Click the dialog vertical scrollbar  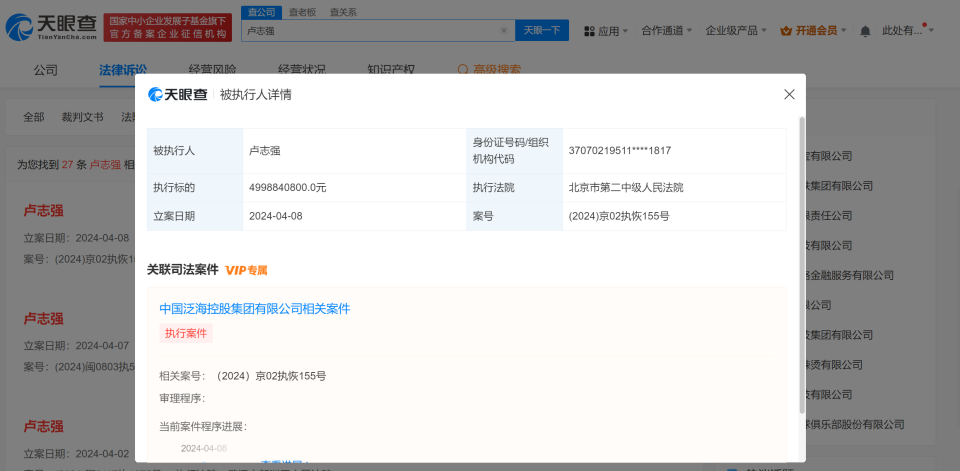click(x=801, y=264)
